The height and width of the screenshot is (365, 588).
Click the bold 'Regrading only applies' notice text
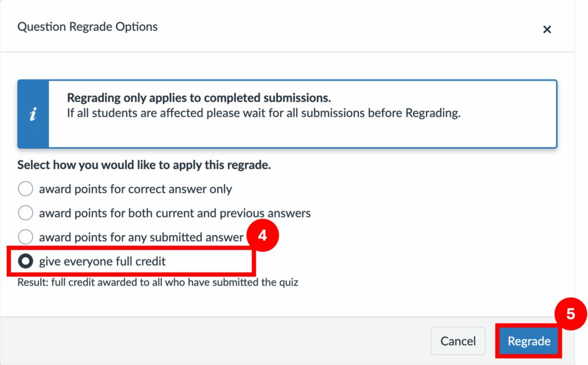(x=199, y=98)
